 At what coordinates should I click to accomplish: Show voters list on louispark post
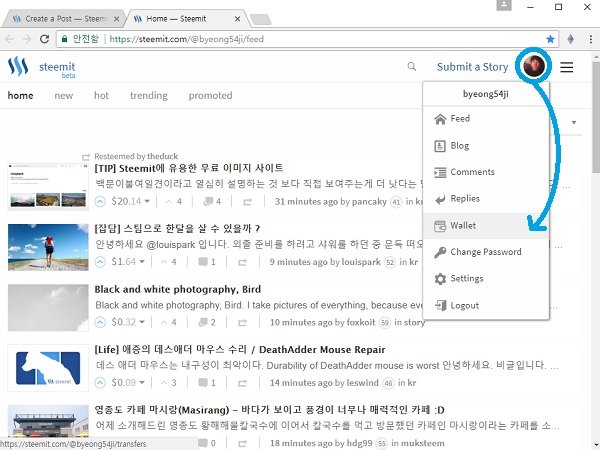pyautogui.click(x=169, y=262)
